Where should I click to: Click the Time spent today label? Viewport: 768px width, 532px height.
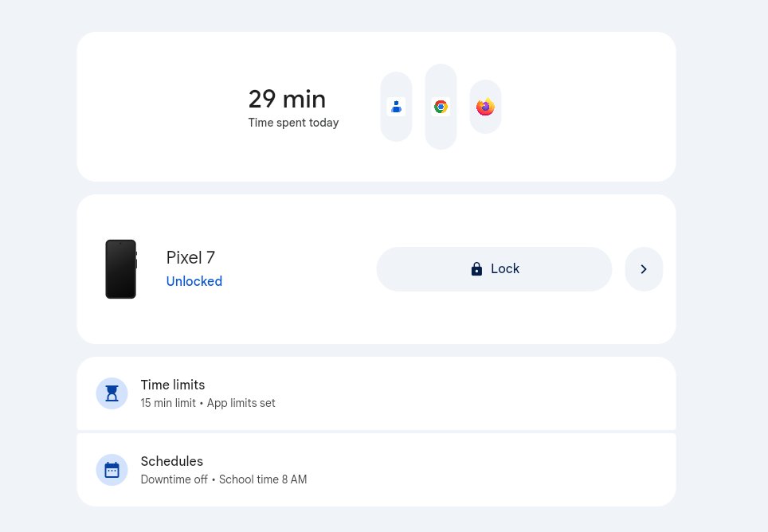(293, 123)
